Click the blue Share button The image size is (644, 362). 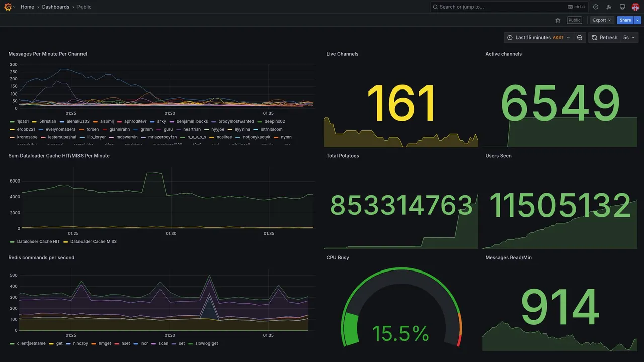tap(625, 20)
